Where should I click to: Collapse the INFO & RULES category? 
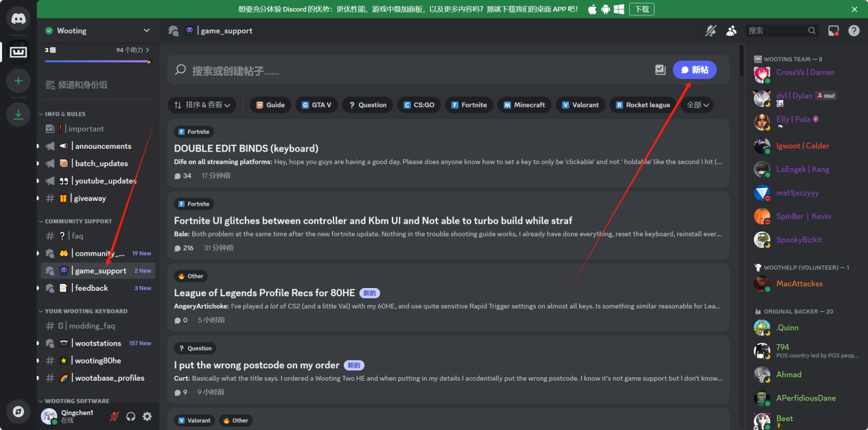(64, 114)
